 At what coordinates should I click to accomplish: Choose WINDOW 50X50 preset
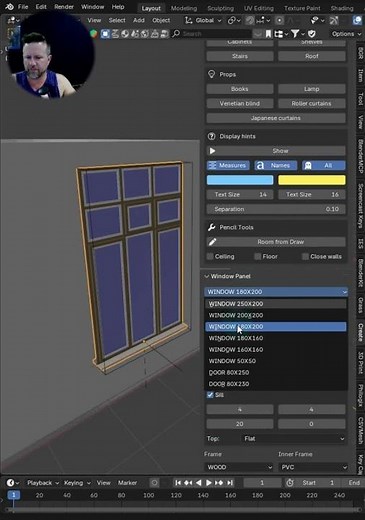[x=276, y=361]
